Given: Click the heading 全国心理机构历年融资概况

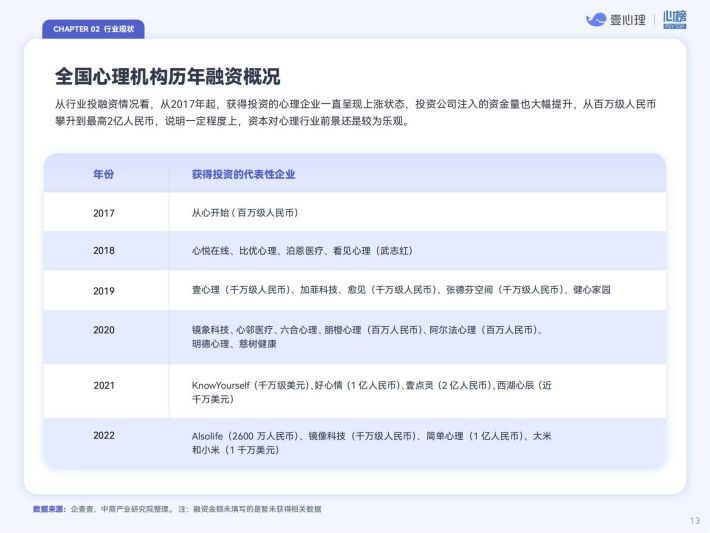Looking at the screenshot, I should coord(168,76).
